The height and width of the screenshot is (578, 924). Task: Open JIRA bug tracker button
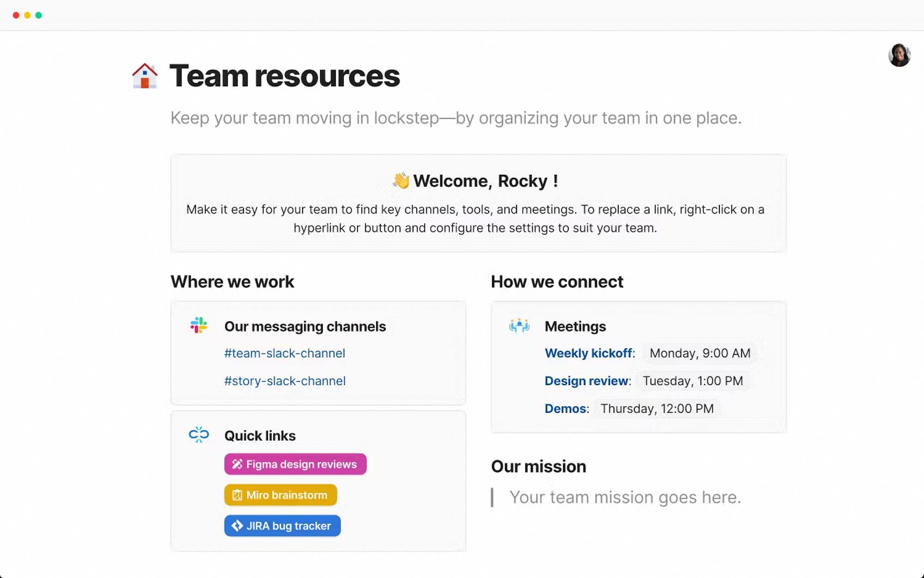click(282, 526)
